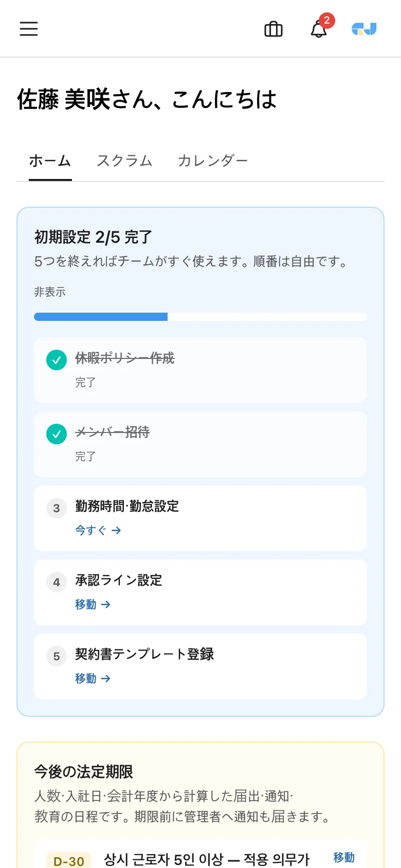
Task: Switch to the スクラム tab
Action: tap(125, 161)
